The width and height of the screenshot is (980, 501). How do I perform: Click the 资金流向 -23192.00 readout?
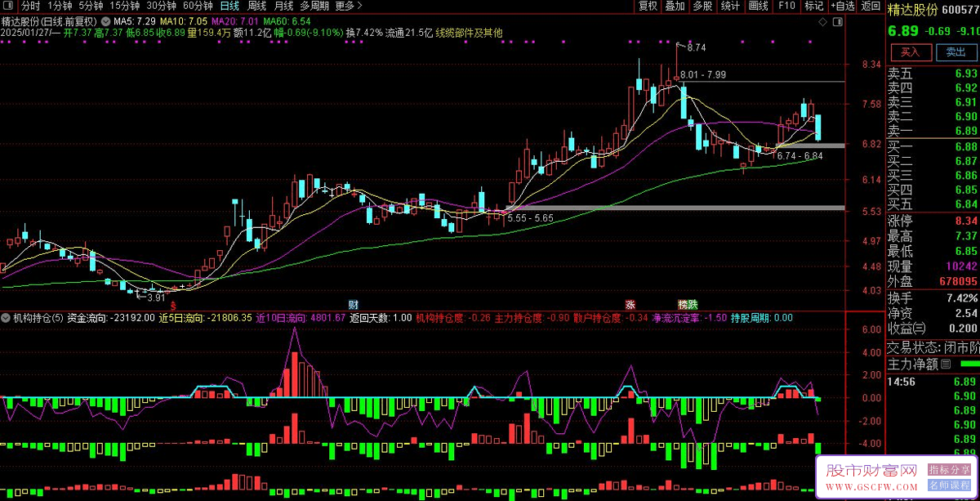110,317
